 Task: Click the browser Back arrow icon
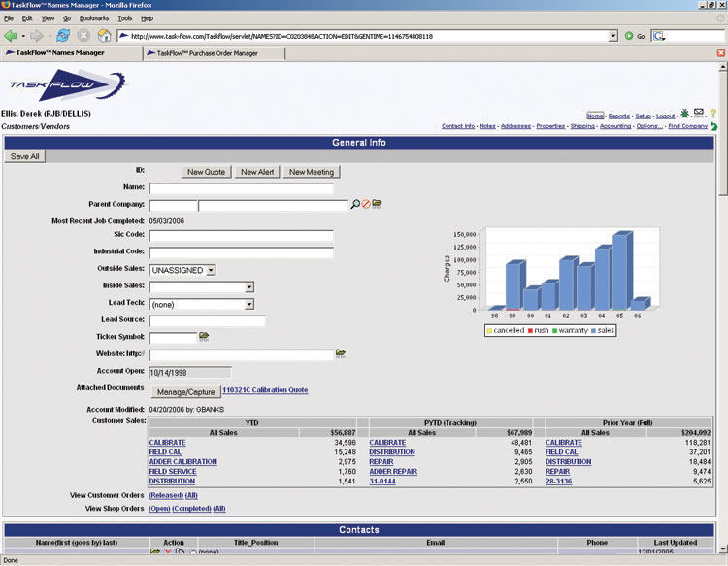[11, 36]
